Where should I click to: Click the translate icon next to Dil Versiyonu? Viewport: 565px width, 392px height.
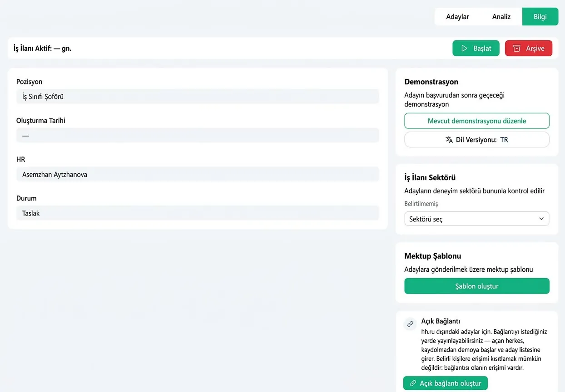(x=449, y=140)
